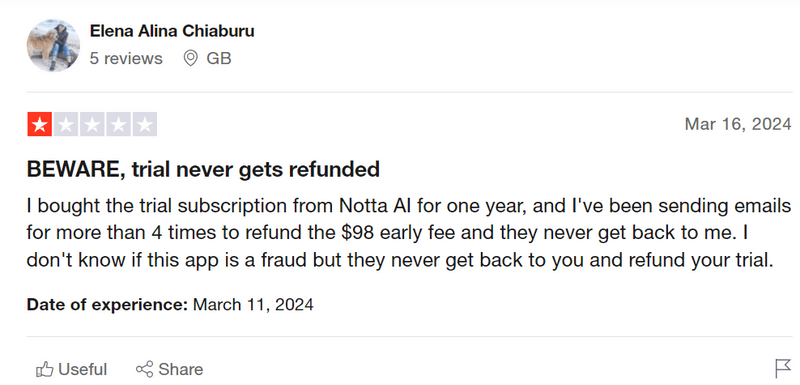This screenshot has height=385, width=800.
Task: Click the fourth grey rating star
Action: click(x=118, y=124)
